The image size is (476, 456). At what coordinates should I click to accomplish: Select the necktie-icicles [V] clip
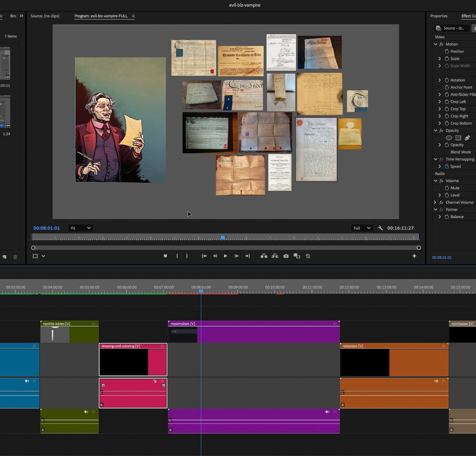(69, 332)
